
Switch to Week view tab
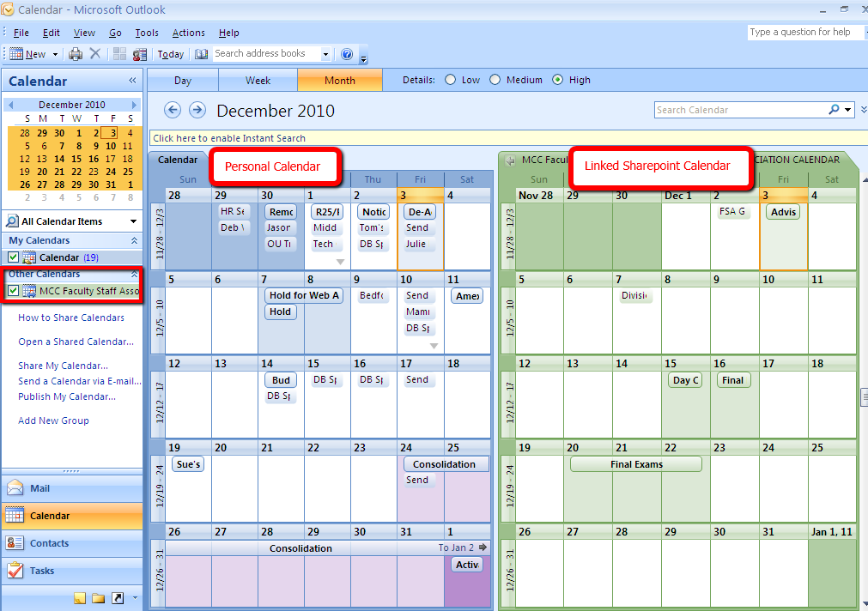pyautogui.click(x=258, y=81)
